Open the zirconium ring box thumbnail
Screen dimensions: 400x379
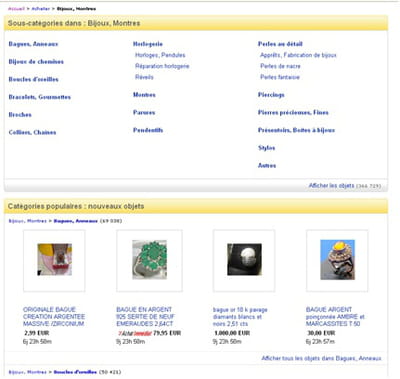(54, 260)
